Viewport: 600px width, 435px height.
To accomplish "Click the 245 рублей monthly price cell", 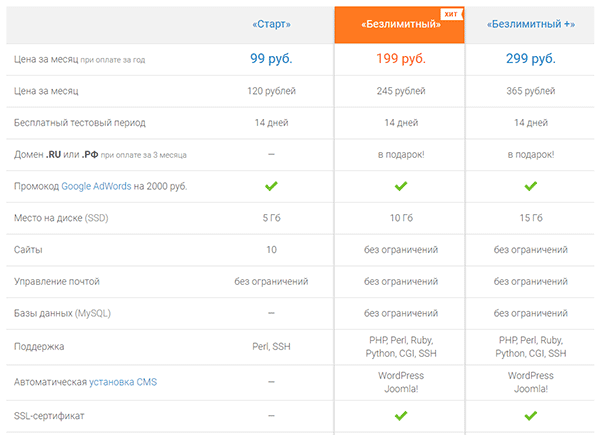I will [401, 91].
